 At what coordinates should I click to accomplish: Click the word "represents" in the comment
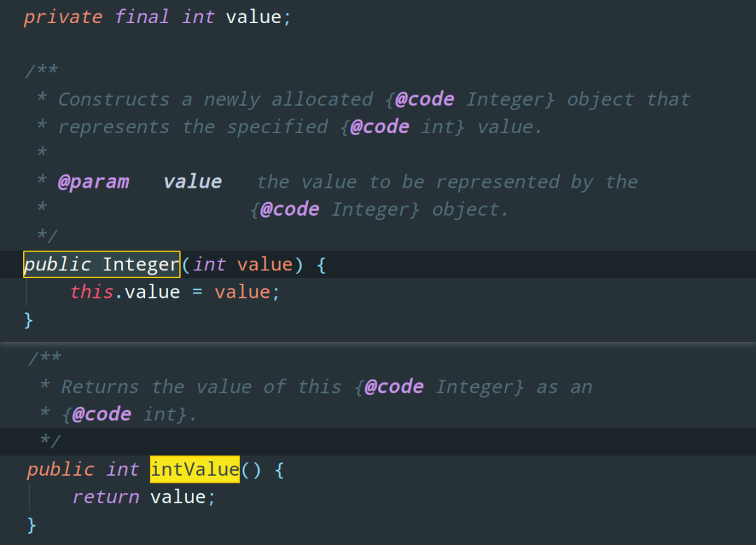click(x=113, y=127)
